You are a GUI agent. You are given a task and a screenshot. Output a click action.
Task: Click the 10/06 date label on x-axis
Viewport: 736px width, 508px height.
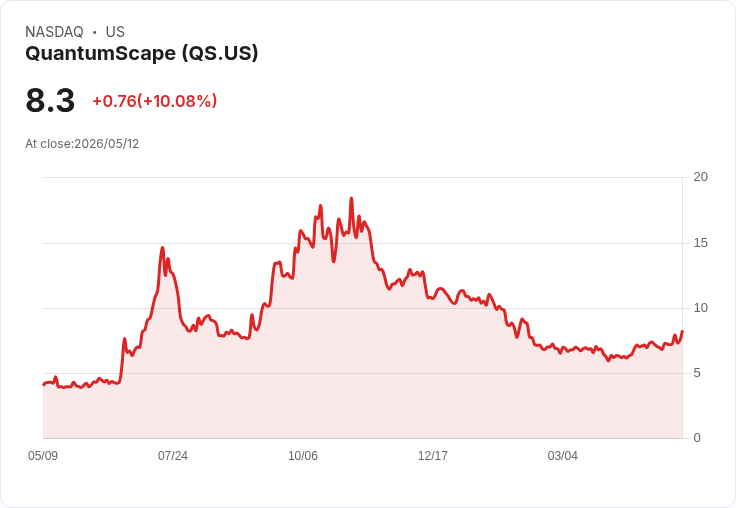pos(303,455)
